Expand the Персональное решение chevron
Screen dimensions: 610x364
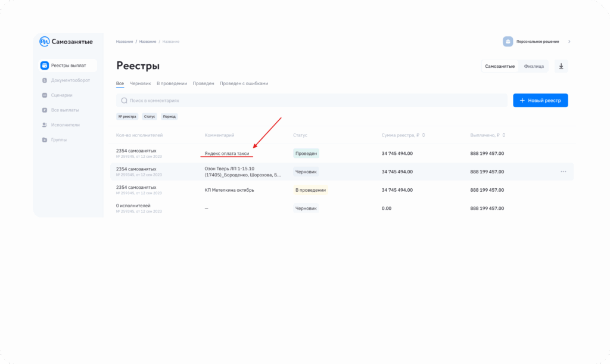(569, 42)
